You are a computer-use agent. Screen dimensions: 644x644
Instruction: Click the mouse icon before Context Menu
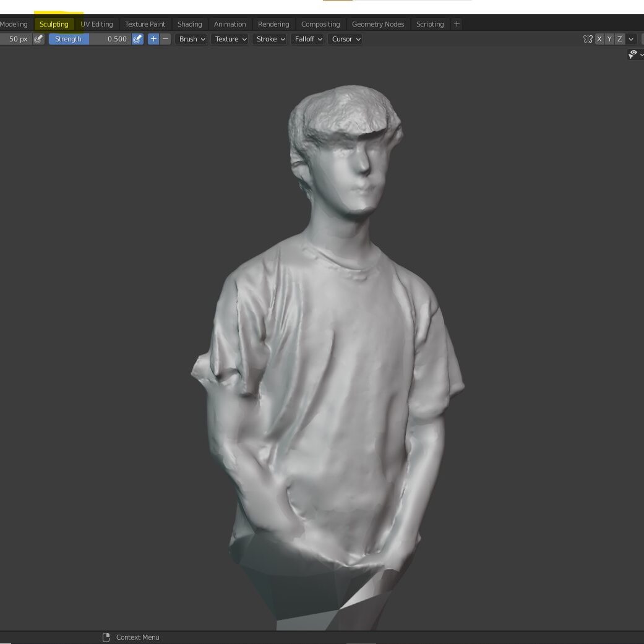pyautogui.click(x=106, y=637)
